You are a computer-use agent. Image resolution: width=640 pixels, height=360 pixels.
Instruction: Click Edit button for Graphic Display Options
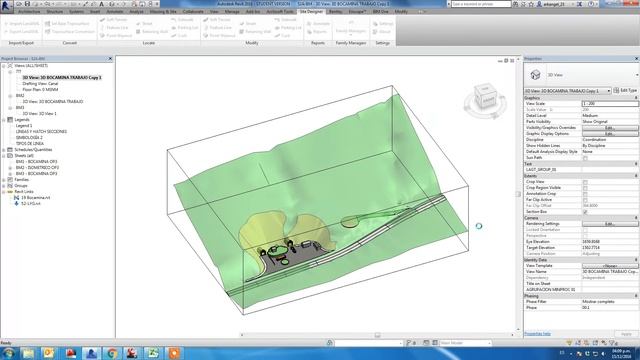[610, 134]
